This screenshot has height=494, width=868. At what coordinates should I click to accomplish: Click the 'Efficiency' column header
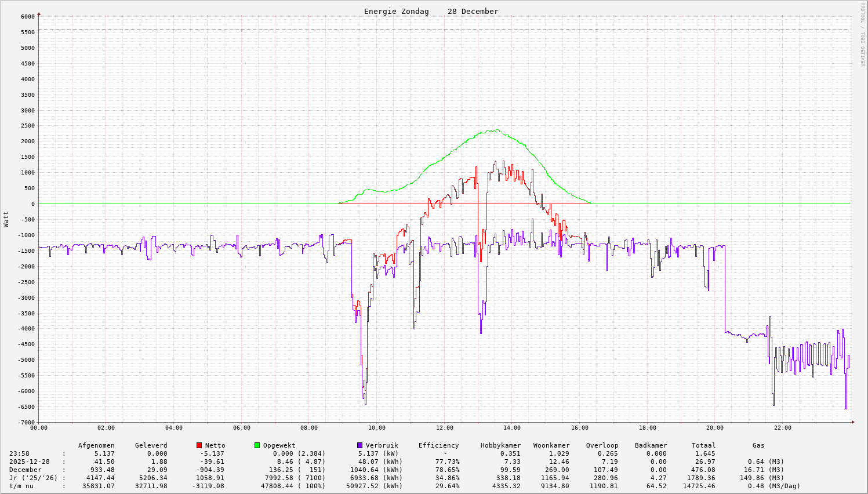[x=438, y=445]
